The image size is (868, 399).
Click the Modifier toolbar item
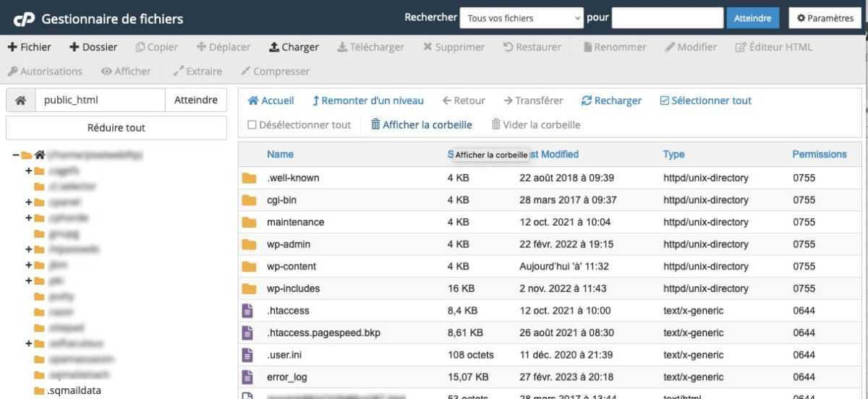(691, 47)
